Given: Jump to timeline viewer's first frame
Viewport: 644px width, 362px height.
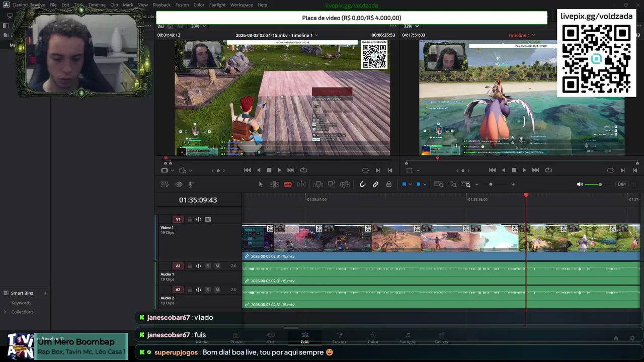Looking at the screenshot, I should tap(492, 170).
